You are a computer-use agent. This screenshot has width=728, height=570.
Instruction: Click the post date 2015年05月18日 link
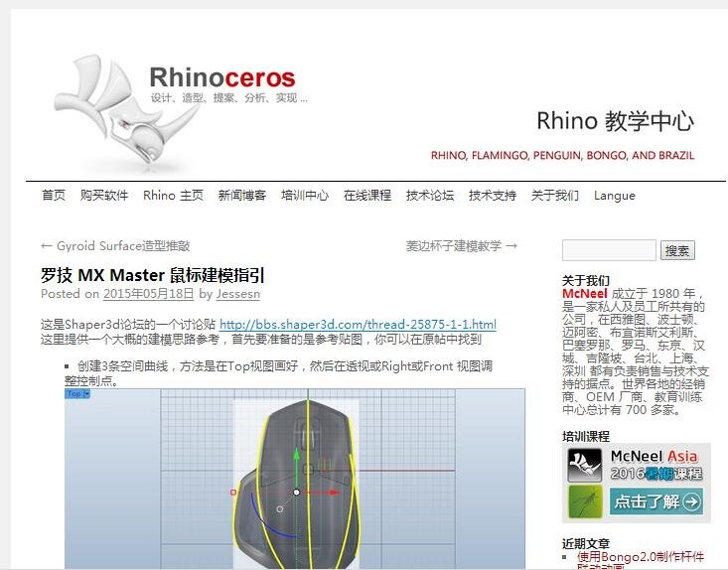click(148, 294)
